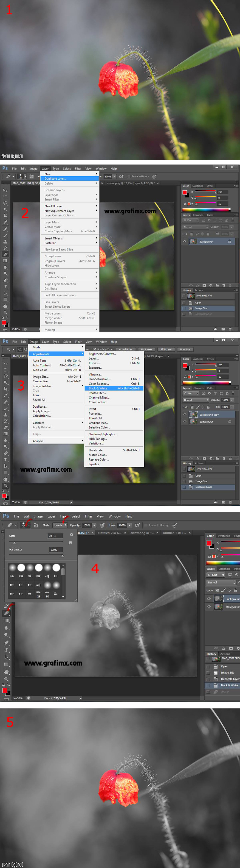Set history brush source for Black & White state
Screen dimensions: 240x868
pos(208,685)
